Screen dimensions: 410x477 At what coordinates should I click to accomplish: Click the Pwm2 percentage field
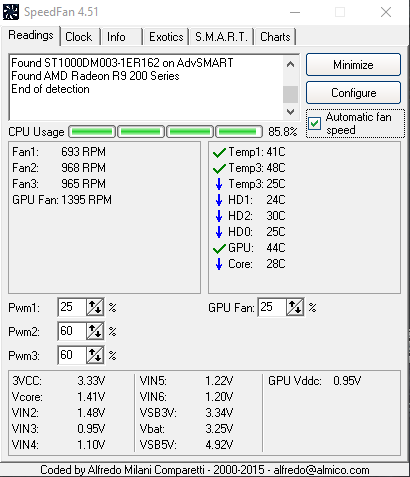72,331
